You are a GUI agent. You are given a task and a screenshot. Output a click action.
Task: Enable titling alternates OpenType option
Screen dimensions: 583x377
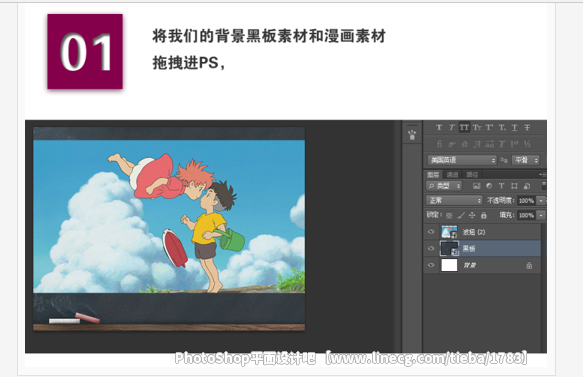pyautogui.click(x=502, y=144)
